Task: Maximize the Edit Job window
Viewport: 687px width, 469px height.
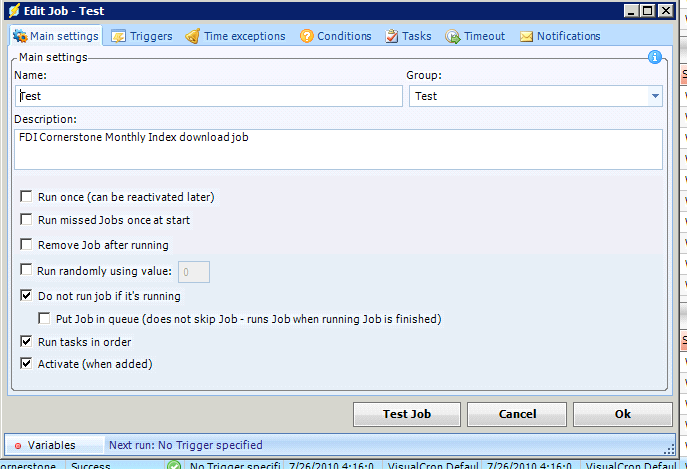Action: tap(648, 11)
